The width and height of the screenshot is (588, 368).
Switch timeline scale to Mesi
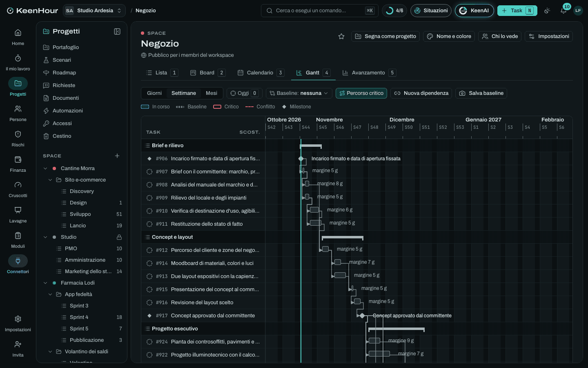point(212,93)
